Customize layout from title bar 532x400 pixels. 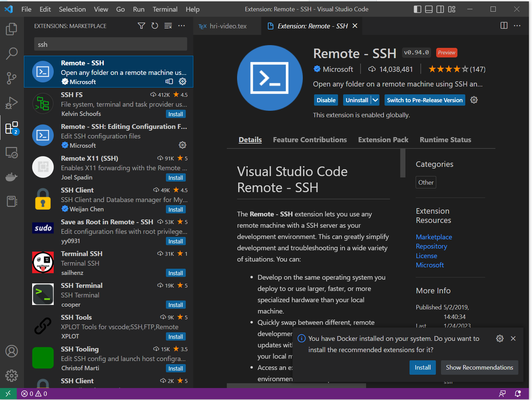[x=452, y=9]
